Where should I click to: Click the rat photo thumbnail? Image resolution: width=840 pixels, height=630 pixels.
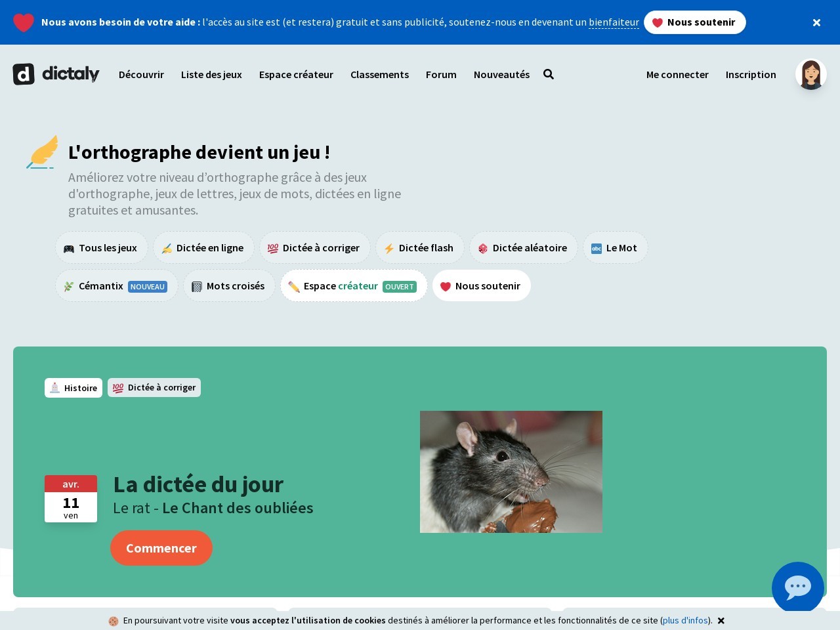(x=511, y=472)
